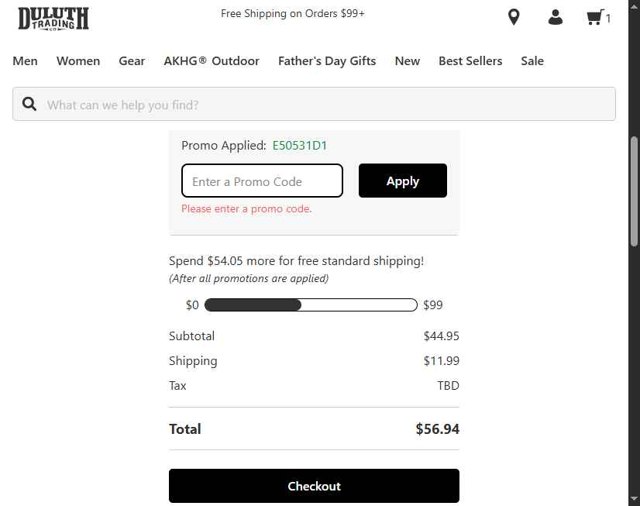Open the Gear menu
Image resolution: width=640 pixels, height=506 pixels.
[x=132, y=61]
